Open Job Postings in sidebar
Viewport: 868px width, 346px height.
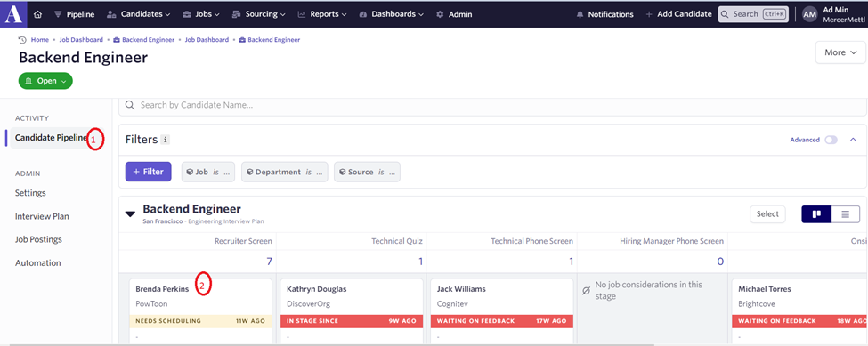click(x=39, y=239)
